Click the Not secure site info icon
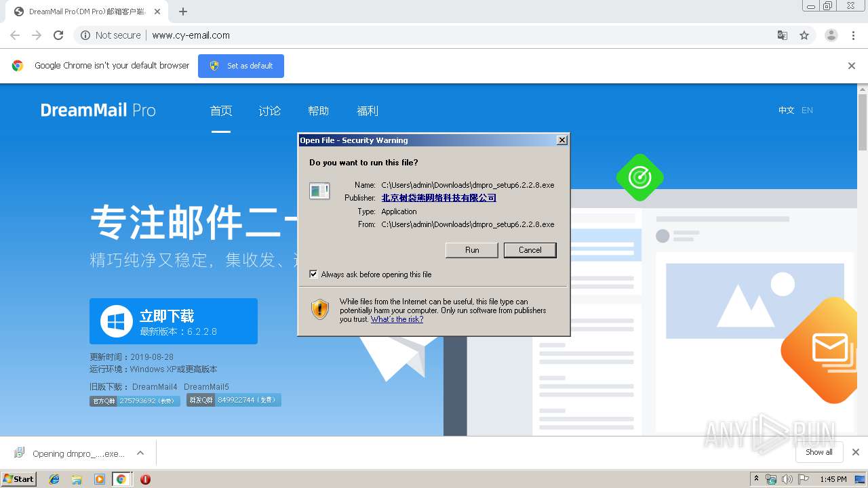The image size is (868, 488). click(x=85, y=35)
